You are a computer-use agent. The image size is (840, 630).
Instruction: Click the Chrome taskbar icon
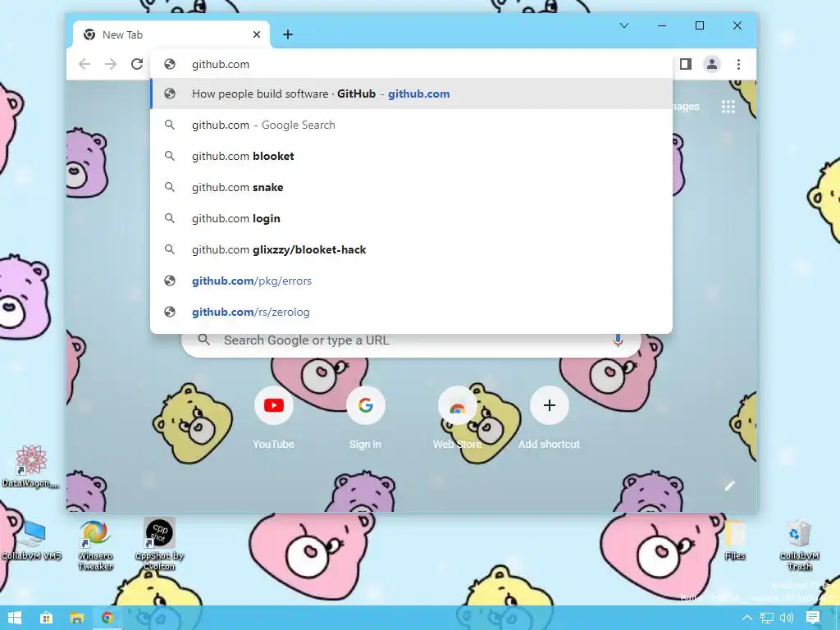tap(107, 618)
